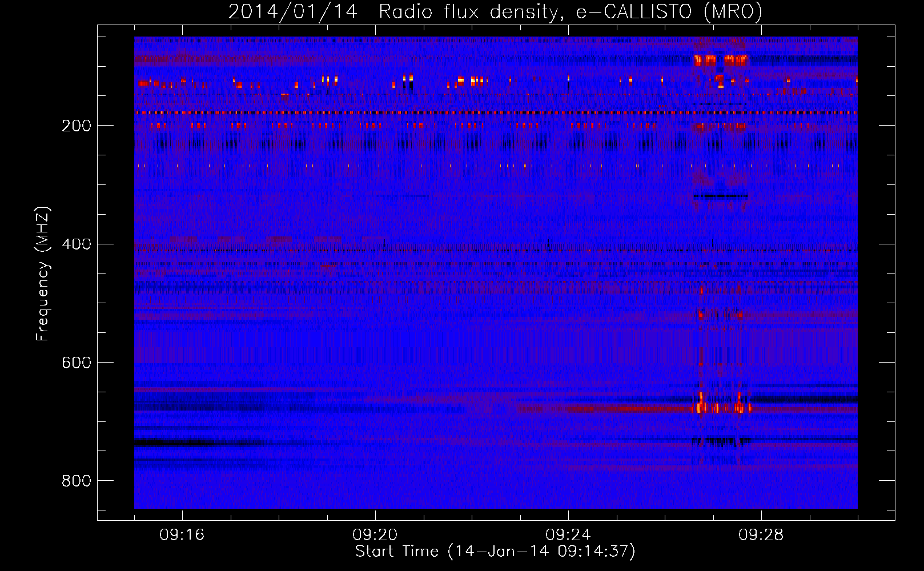Click the 'Frequency (MHZ)' axis label
The height and width of the screenshot is (571, 924).
42,274
